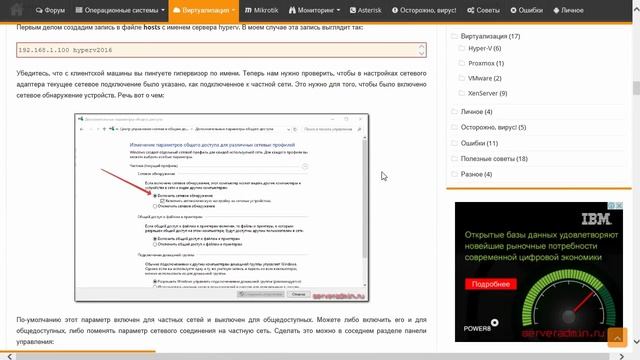Open the Форум menu item
640x360 pixels.
(50, 10)
